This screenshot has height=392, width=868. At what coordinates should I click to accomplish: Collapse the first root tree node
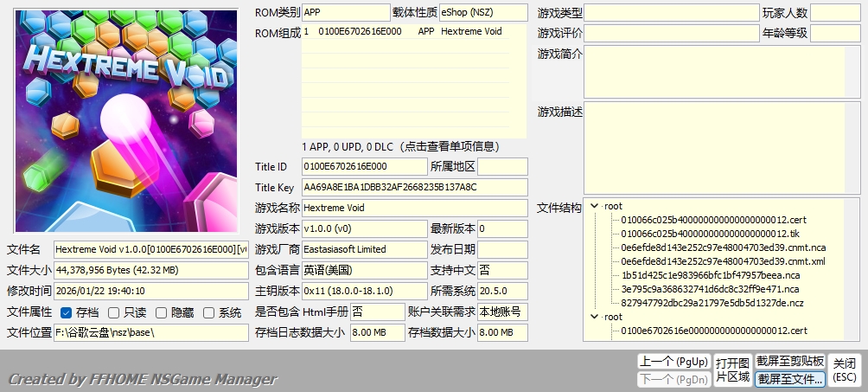click(x=595, y=206)
